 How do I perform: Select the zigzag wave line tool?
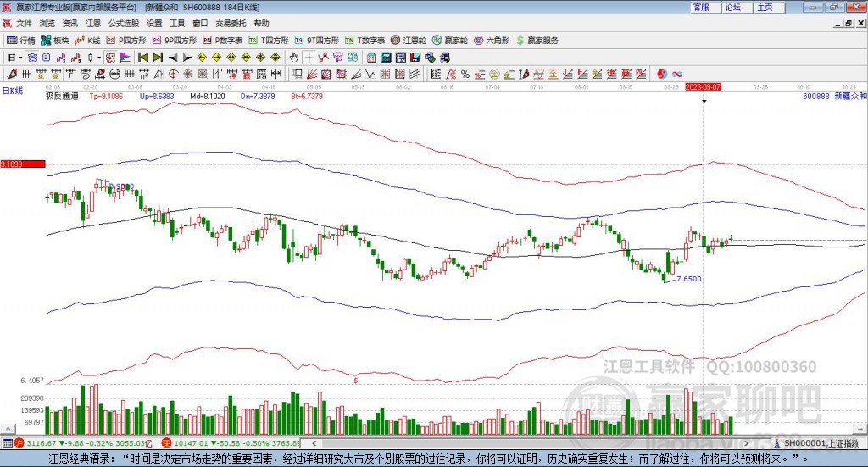[x=370, y=74]
